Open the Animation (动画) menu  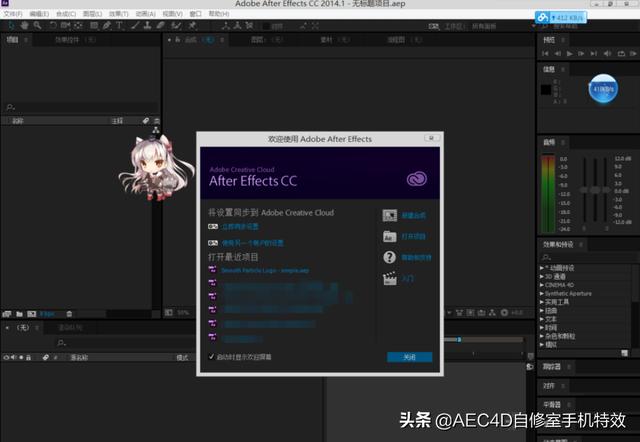click(x=145, y=14)
